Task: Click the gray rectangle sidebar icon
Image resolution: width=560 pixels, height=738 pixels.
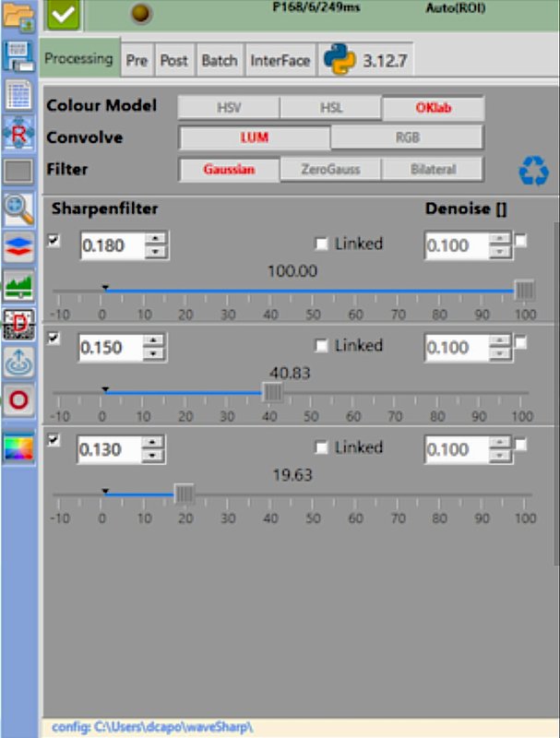Action: [x=18, y=171]
